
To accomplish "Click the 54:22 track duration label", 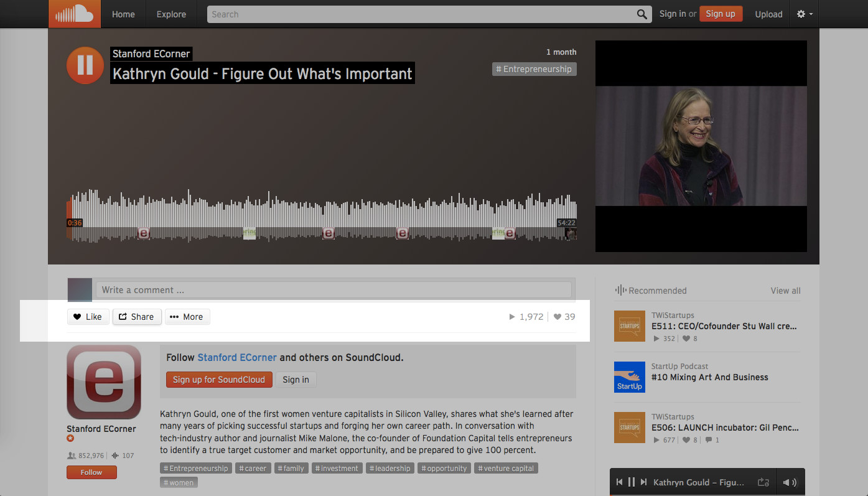I will point(566,223).
